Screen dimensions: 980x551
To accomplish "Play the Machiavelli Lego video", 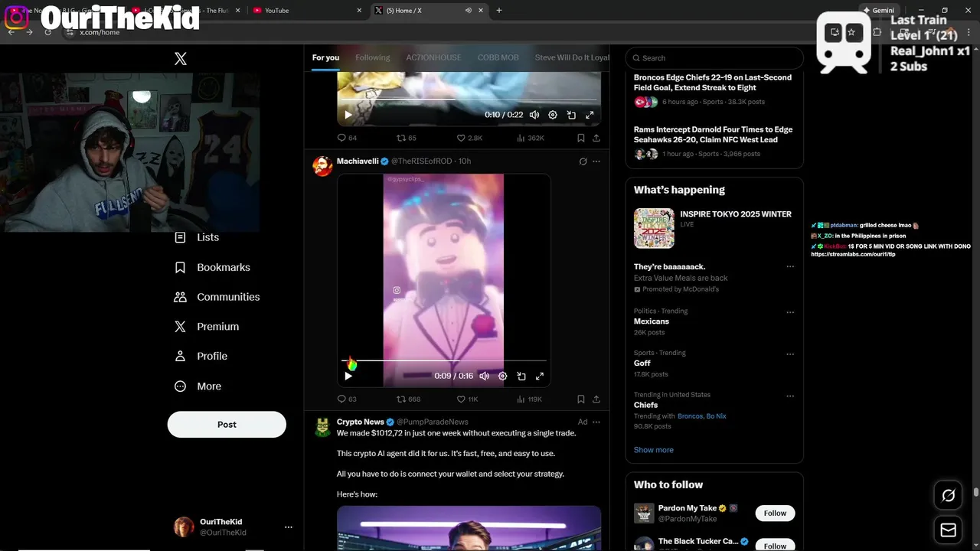I will [348, 376].
